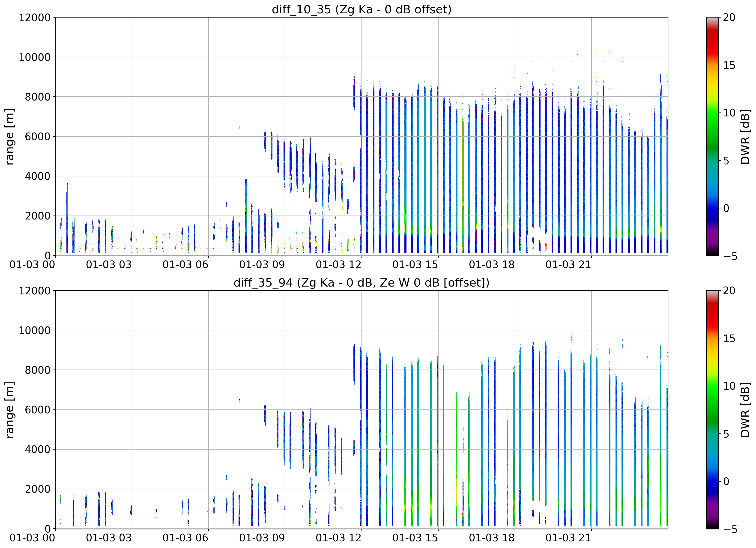Click the bottom plot y-tick '8000'
The width and height of the screenshot is (756, 548).
point(38,370)
